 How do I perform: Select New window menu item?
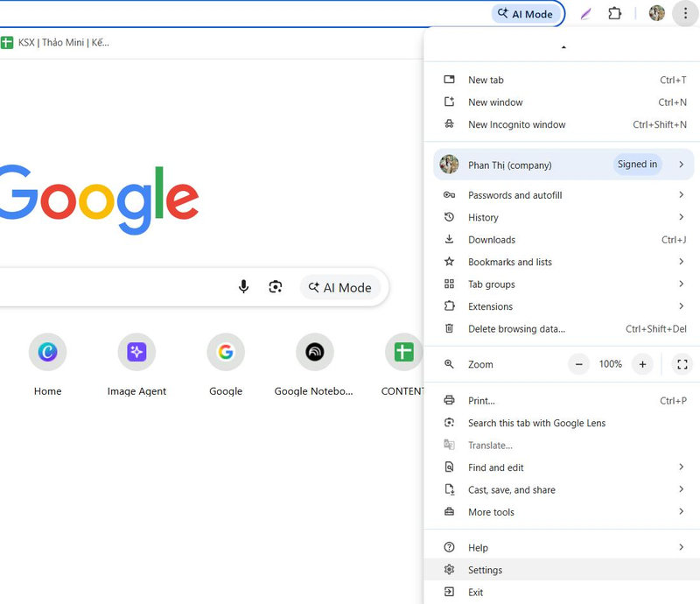pyautogui.click(x=563, y=102)
